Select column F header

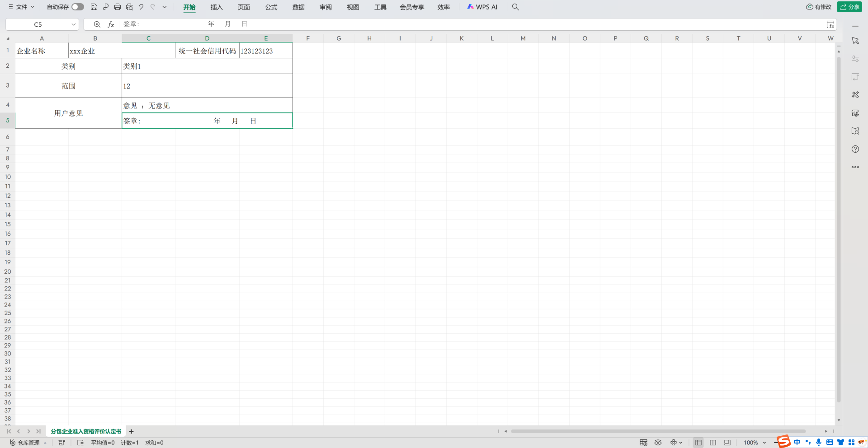pos(308,38)
